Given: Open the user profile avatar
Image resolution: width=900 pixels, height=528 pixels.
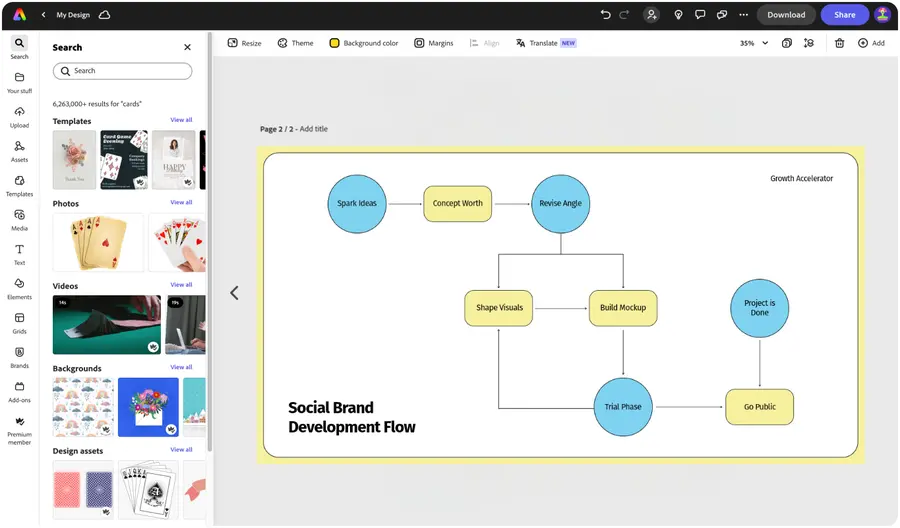Looking at the screenshot, I should (882, 15).
